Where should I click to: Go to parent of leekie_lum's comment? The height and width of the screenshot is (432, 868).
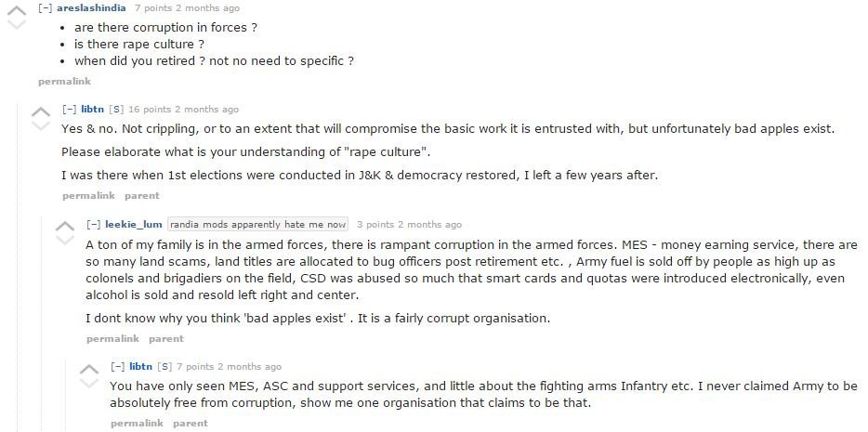click(166, 339)
